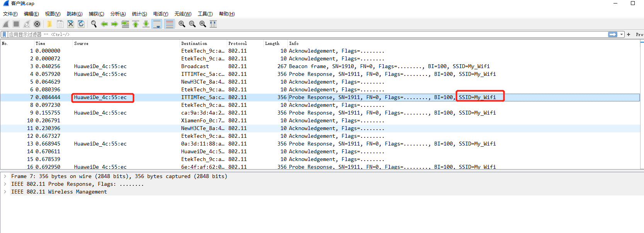Click Broadcast destination in packet 3
This screenshot has height=233, width=644.
pos(195,67)
